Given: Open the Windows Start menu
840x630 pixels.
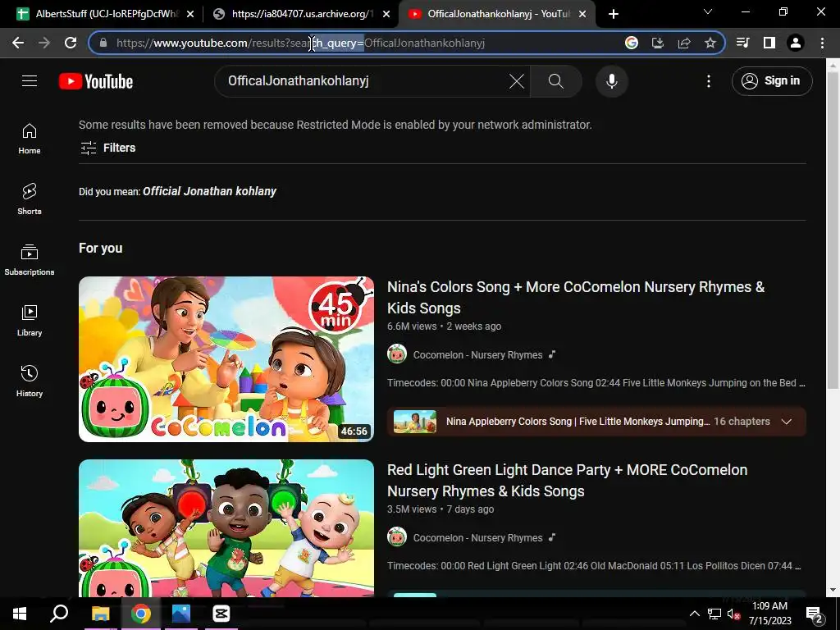Looking at the screenshot, I should [20, 614].
